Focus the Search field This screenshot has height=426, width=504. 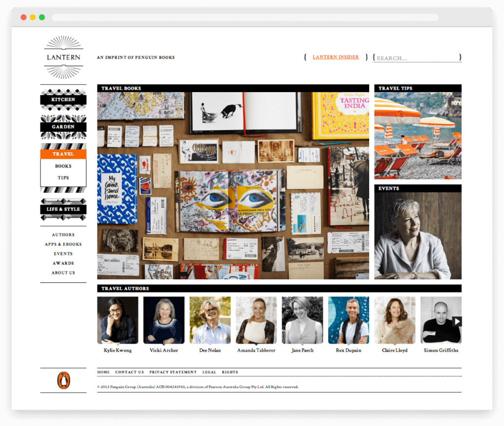pos(417,58)
